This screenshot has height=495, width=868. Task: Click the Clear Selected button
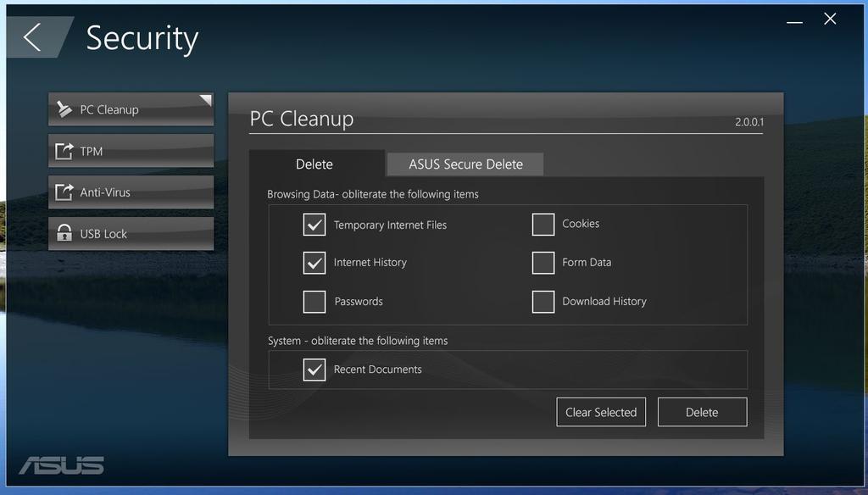601,412
